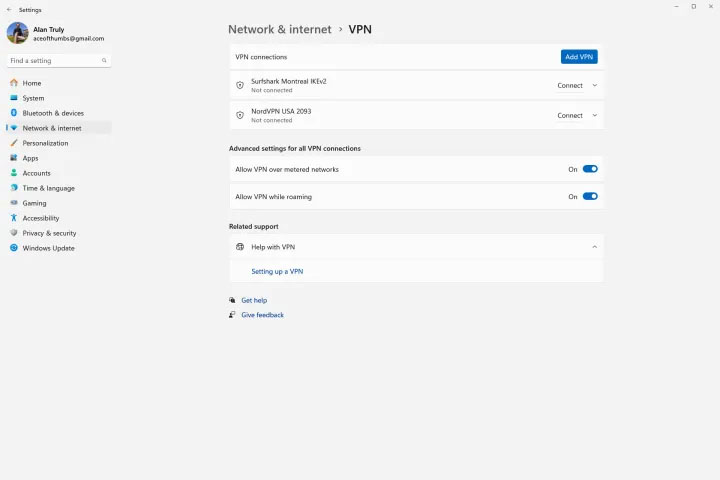Click the Bluetooth & devices icon
720x480 pixels.
click(14, 113)
